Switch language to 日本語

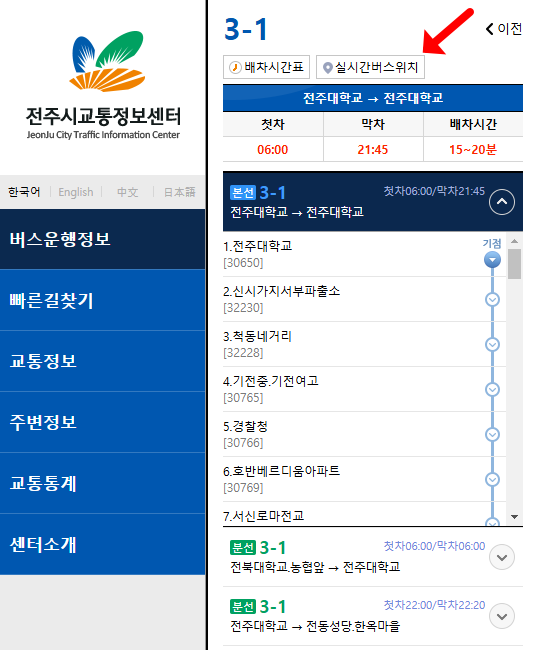click(179, 192)
